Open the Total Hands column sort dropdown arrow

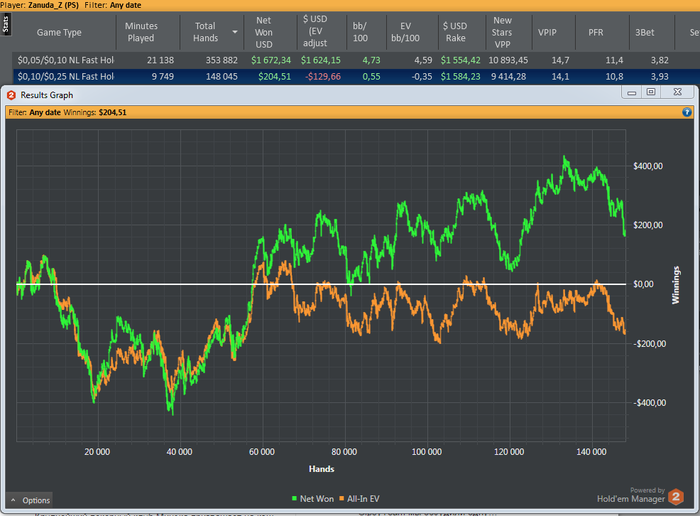(235, 32)
